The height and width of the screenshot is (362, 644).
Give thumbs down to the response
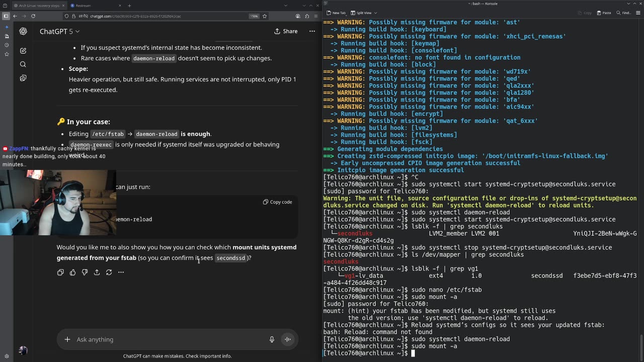[x=85, y=272]
